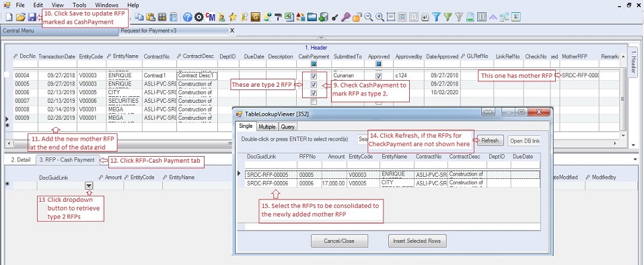
Task: Click the Refresh button in TableLookupViewer
Action: (x=490, y=141)
